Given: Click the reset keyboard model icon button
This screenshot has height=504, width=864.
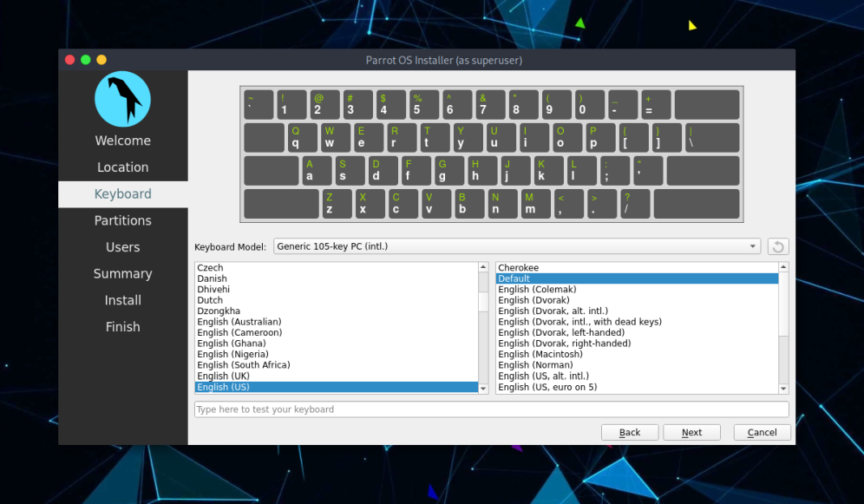Looking at the screenshot, I should pos(778,246).
